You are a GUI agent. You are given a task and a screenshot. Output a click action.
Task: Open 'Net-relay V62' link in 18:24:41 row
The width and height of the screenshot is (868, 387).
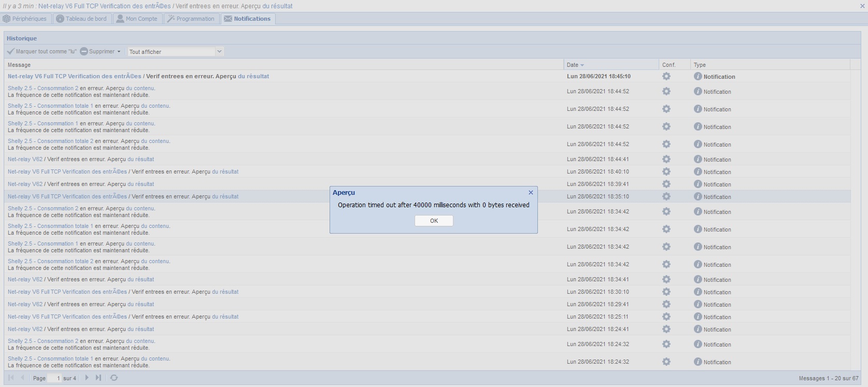click(25, 329)
